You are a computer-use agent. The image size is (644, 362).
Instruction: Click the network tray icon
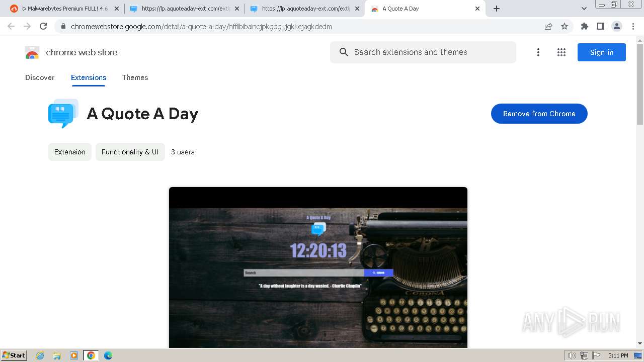(584, 355)
